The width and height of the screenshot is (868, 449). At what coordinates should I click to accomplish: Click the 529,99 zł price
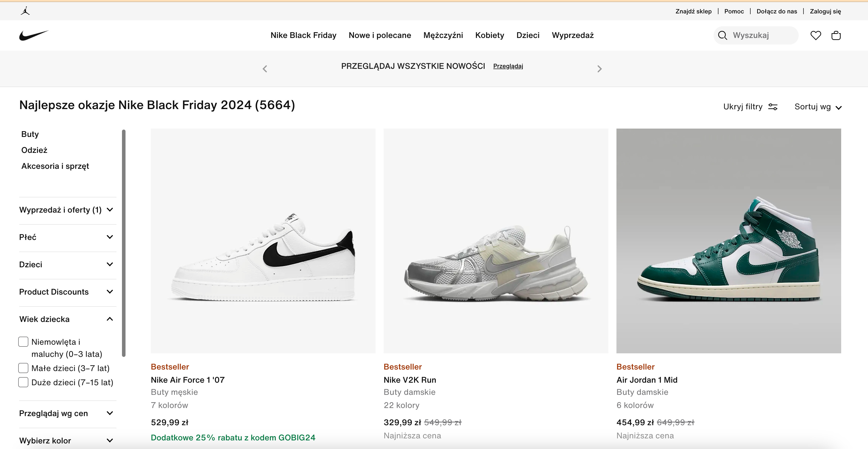170,422
